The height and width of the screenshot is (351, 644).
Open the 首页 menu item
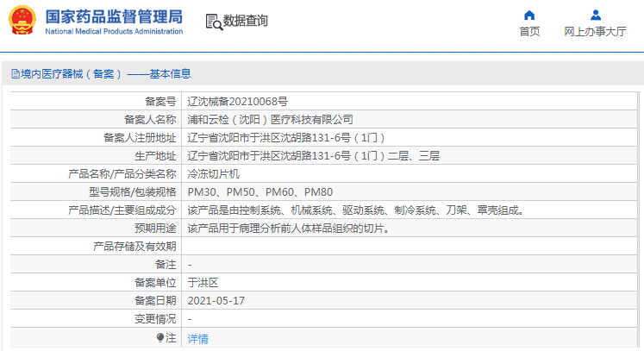pos(529,32)
